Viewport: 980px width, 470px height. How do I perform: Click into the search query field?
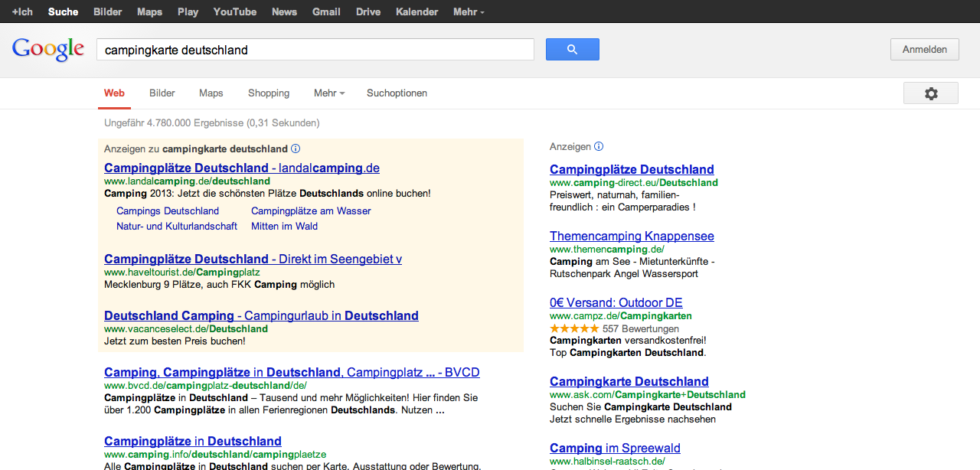315,50
